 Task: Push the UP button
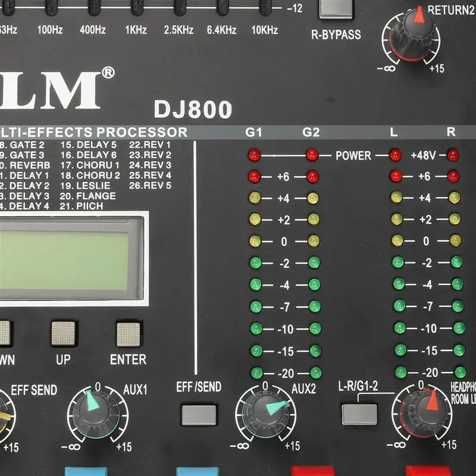(63, 334)
